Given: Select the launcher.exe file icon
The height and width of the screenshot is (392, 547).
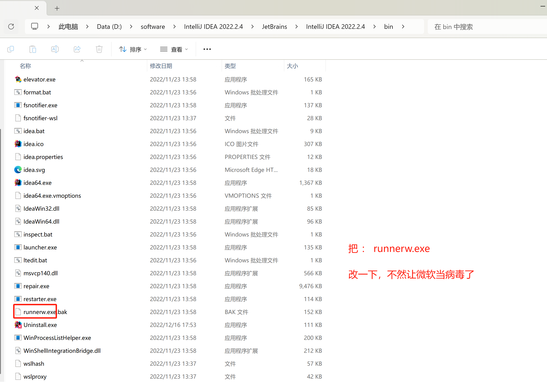Looking at the screenshot, I should click(18, 247).
